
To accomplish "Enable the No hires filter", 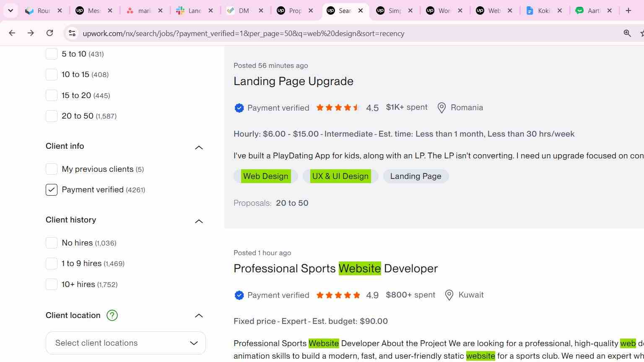I will [52, 243].
